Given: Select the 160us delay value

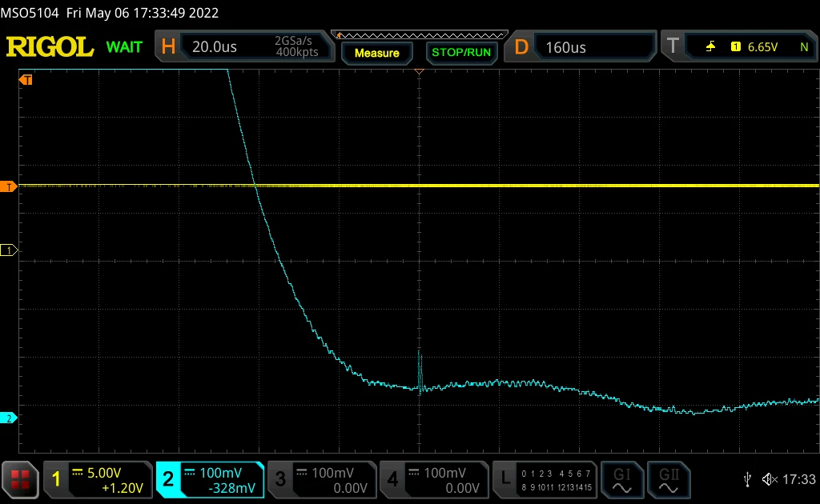Looking at the screenshot, I should point(566,47).
